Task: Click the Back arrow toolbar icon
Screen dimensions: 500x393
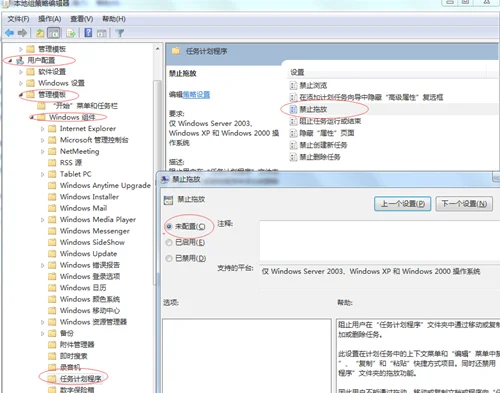Action: [9, 33]
